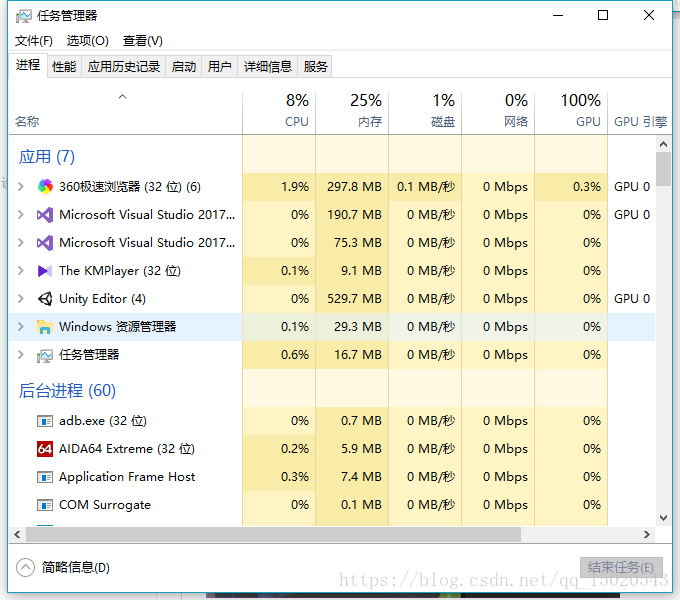Viewport: 680px width, 600px height.
Task: Click the 0.1 MB/秒 disk value
Action: click(426, 187)
